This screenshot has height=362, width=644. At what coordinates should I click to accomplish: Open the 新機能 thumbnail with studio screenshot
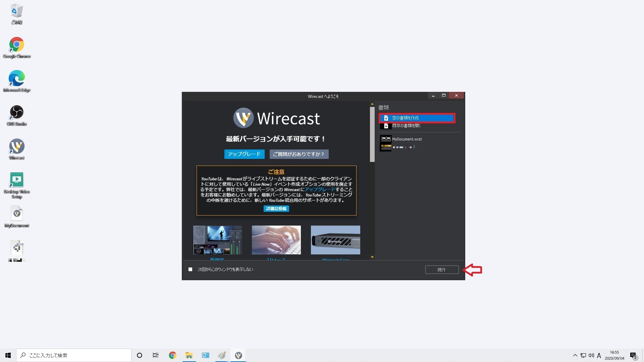(217, 240)
